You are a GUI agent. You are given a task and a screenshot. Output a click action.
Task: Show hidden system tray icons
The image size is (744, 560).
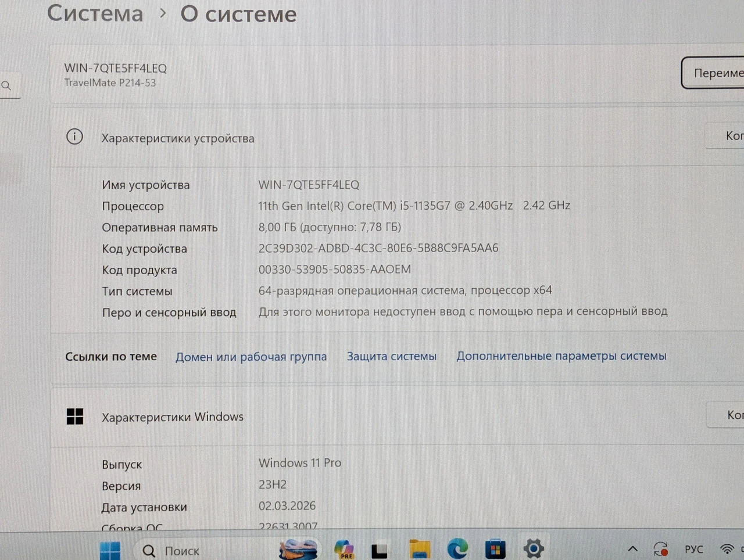(x=633, y=549)
